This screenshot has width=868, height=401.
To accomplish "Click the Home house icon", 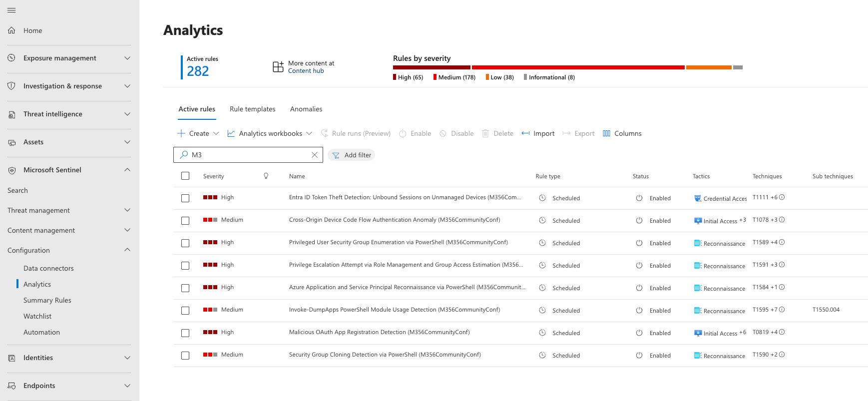I will click(11, 30).
